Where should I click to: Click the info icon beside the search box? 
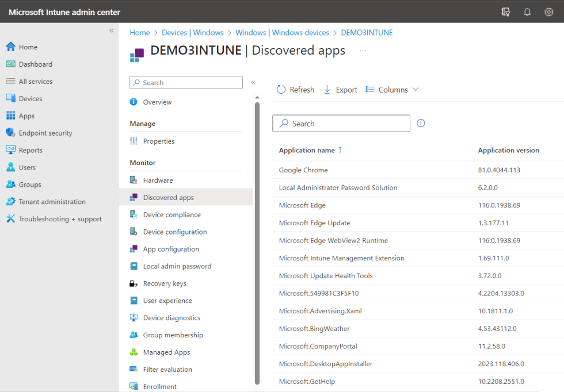click(421, 123)
